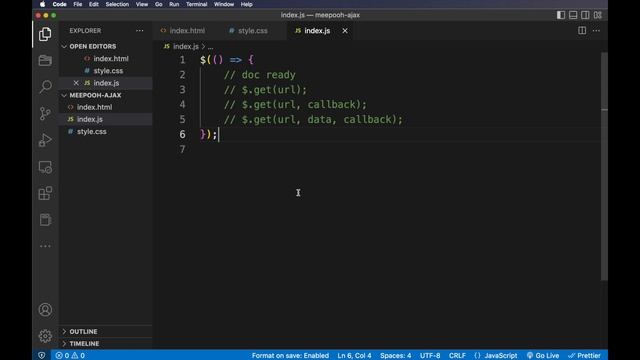Toggle the secondary side bar layout
This screenshot has height=360, width=640.
[x=585, y=15]
